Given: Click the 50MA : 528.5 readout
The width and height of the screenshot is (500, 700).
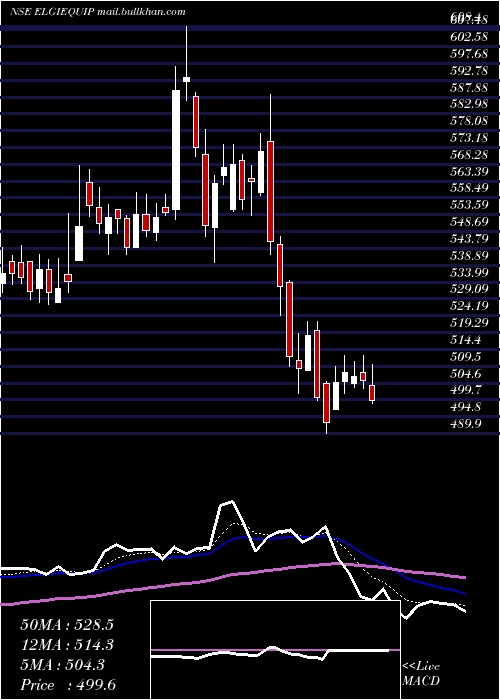Looking at the screenshot, I should click(67, 625).
